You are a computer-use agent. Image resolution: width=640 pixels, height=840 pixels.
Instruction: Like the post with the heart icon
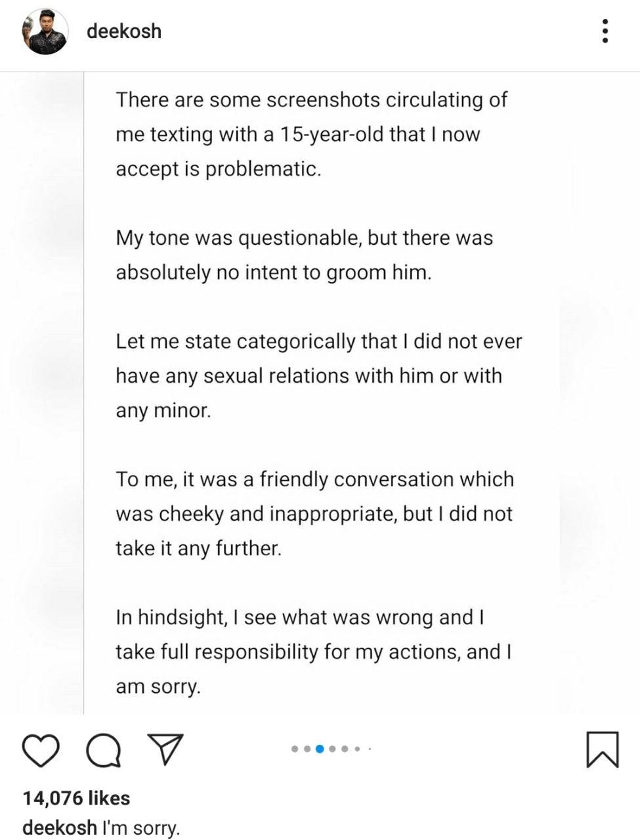(41, 750)
